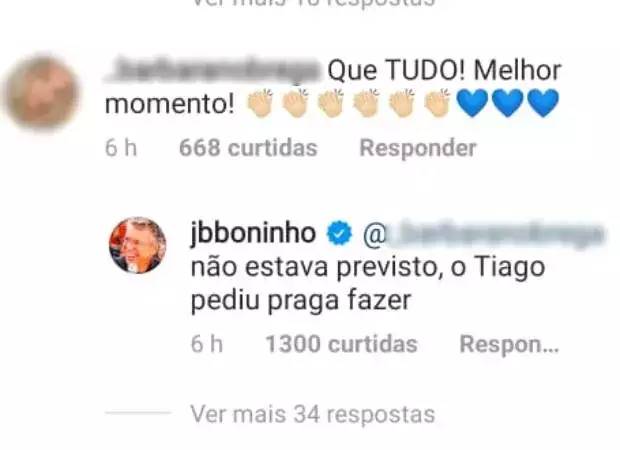Screen dimensions: 620x450
Task: Click the blurred commenter's avatar
Action: 42,93
